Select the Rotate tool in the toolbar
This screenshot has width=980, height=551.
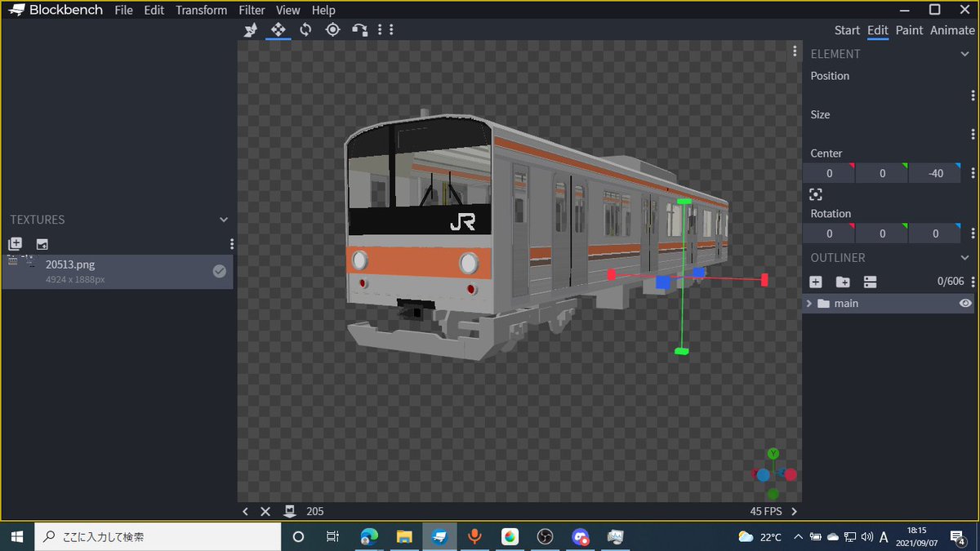pos(305,29)
